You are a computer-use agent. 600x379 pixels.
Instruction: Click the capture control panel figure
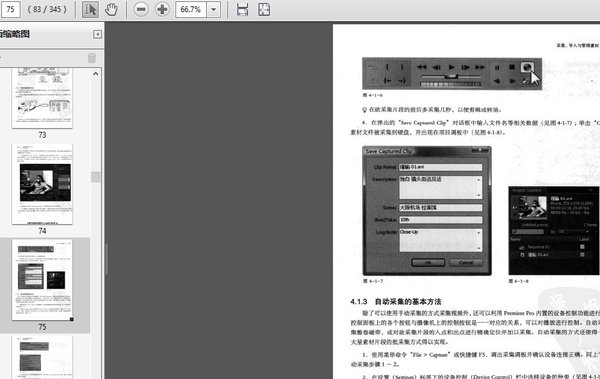tap(452, 74)
